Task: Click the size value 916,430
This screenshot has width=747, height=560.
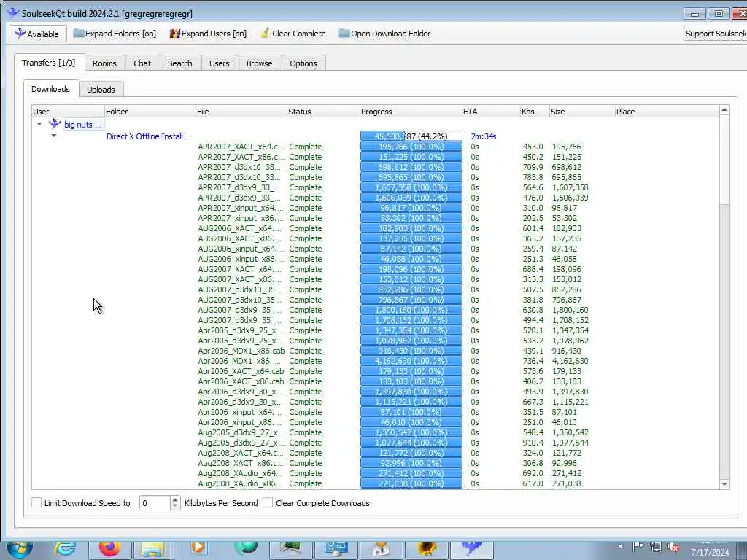Action: point(566,351)
